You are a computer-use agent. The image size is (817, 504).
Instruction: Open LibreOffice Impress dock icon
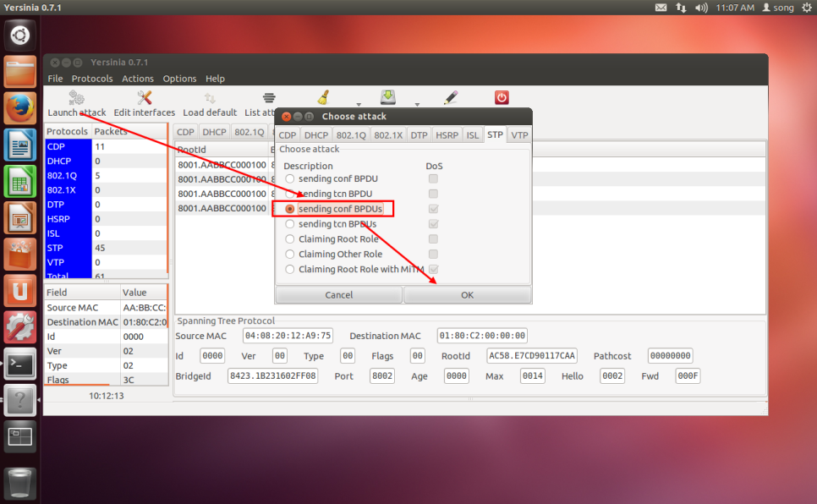19,217
